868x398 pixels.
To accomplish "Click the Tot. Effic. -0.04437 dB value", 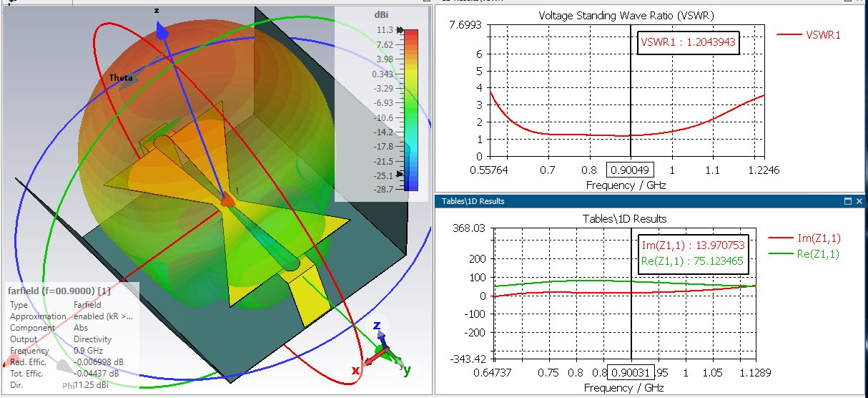I will pos(97,373).
